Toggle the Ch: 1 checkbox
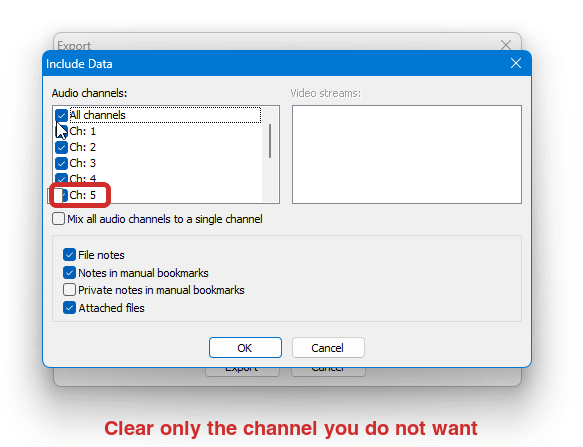 point(61,131)
